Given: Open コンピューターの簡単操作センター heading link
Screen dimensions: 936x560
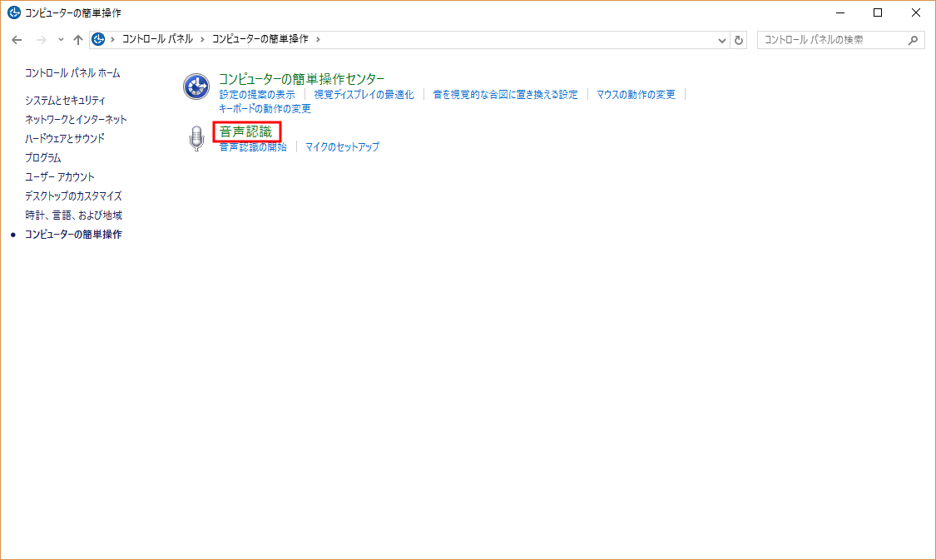Looking at the screenshot, I should (301, 79).
